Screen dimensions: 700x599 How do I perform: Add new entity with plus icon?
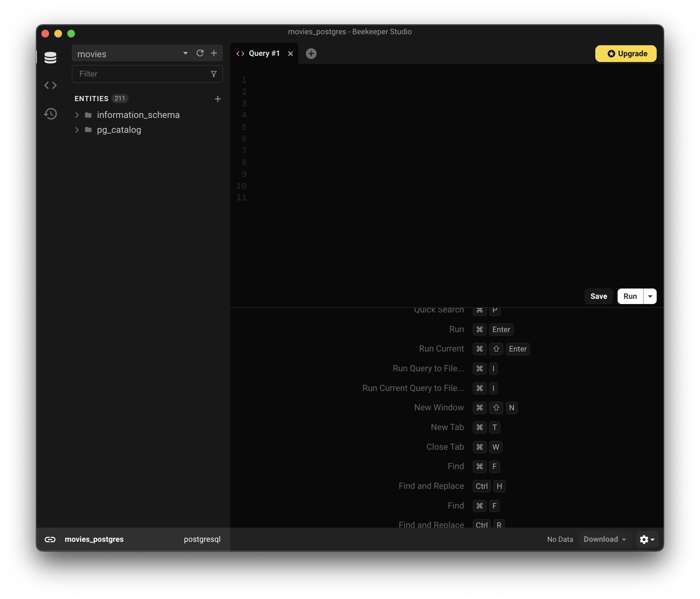pyautogui.click(x=217, y=99)
